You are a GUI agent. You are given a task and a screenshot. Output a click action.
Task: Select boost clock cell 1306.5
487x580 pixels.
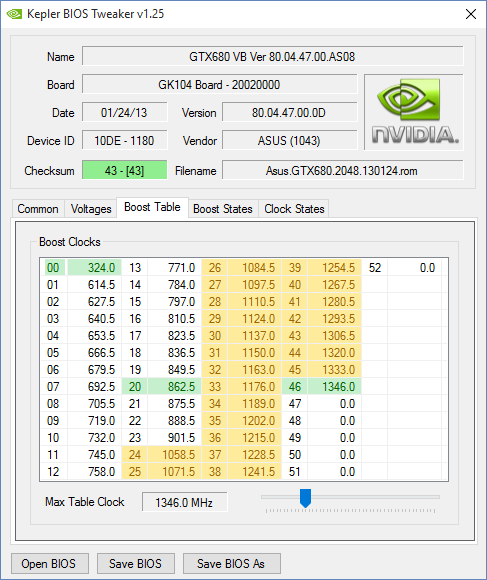point(335,335)
